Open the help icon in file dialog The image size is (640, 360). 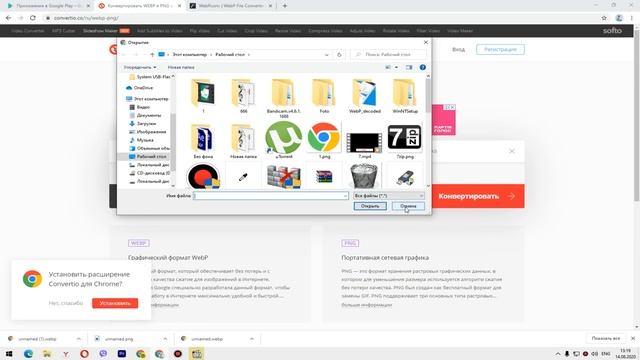click(x=422, y=67)
